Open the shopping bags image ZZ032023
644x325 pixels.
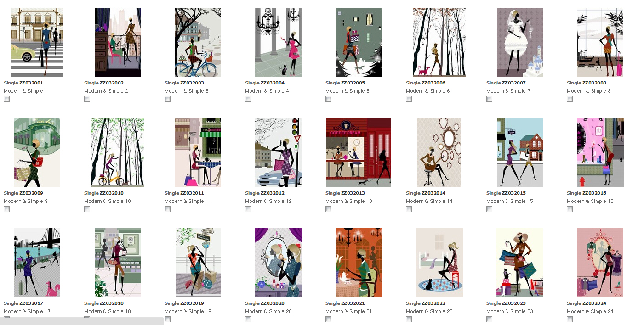point(520,263)
